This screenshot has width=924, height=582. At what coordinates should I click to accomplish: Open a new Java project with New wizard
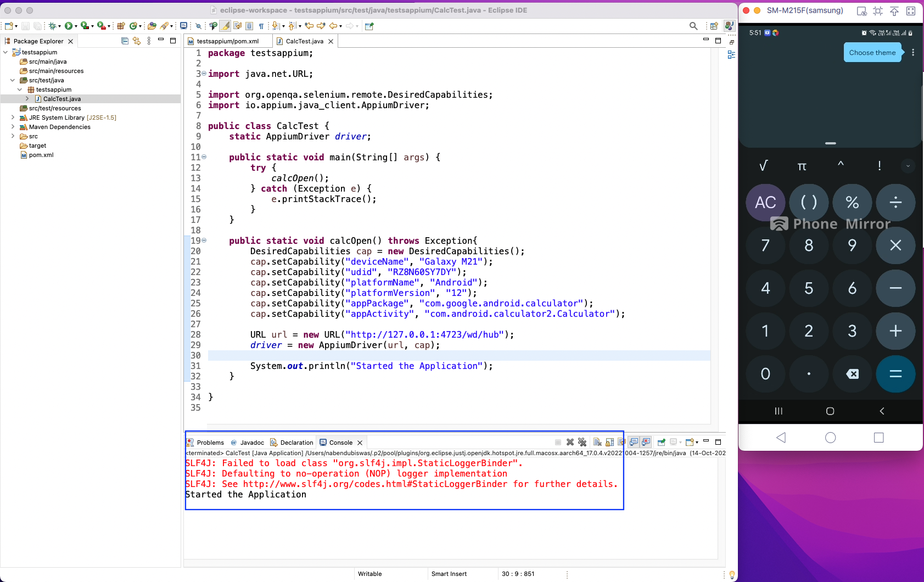(x=9, y=26)
